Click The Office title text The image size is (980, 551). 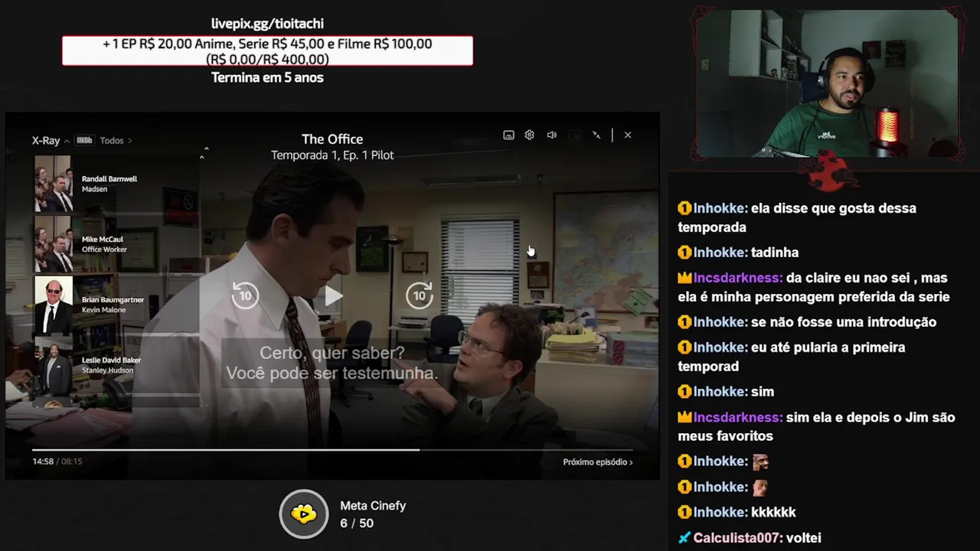tap(332, 139)
